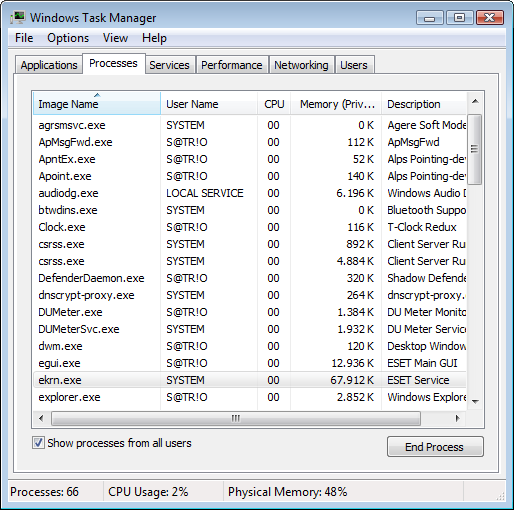Click the sort arrow above Image Name
514x510 pixels.
(x=97, y=95)
